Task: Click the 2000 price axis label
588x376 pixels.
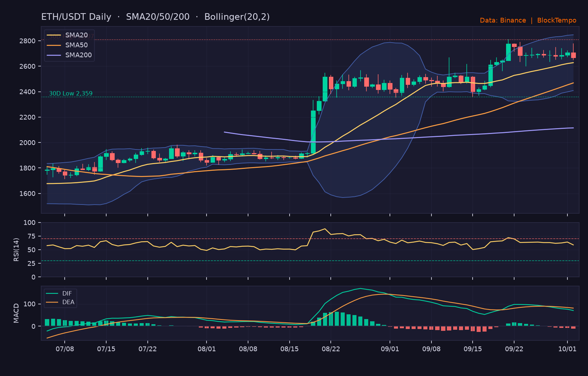Action: 28,143
